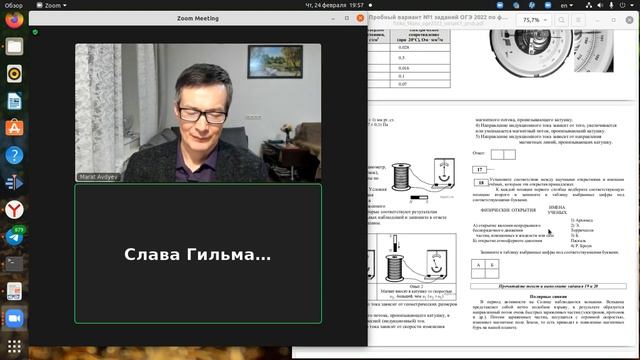Click the task number 17 box
This screenshot has width=640, height=360.
pos(480,169)
